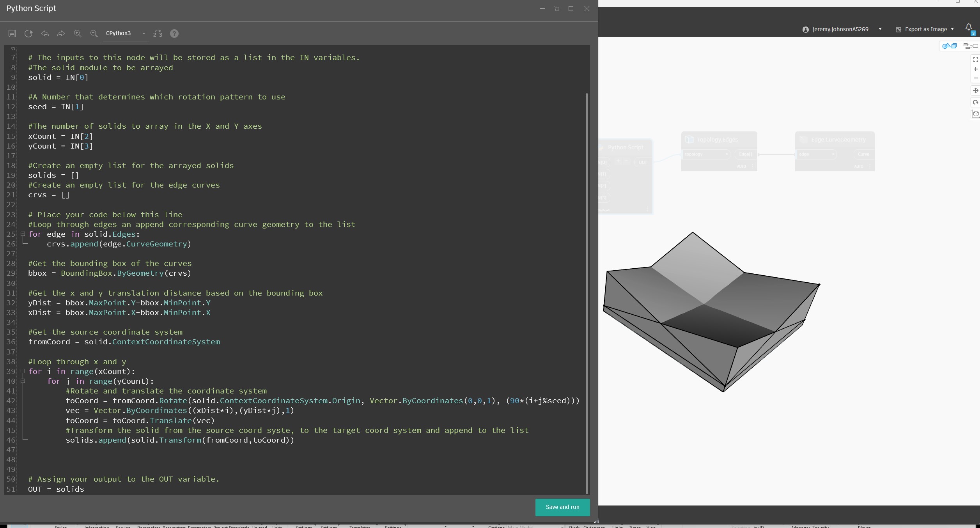Collapse the 'for i in range(xCount)' loop
Image resolution: width=980 pixels, height=528 pixels.
23,371
